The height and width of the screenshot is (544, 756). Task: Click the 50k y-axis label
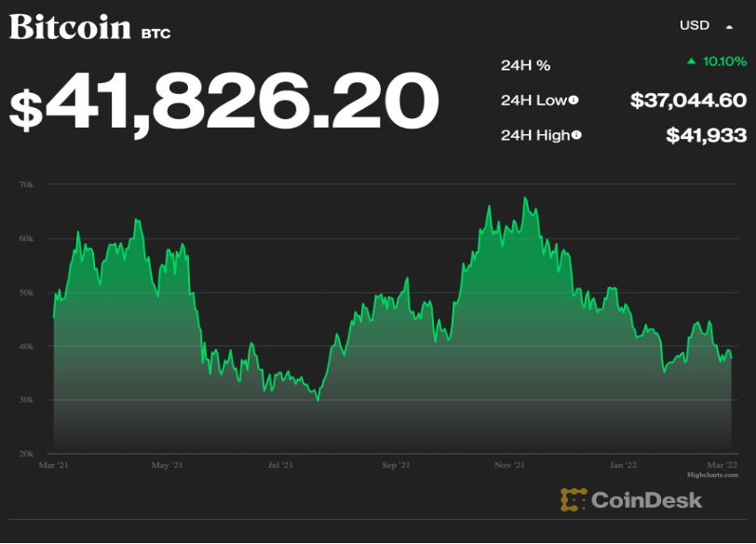26,292
